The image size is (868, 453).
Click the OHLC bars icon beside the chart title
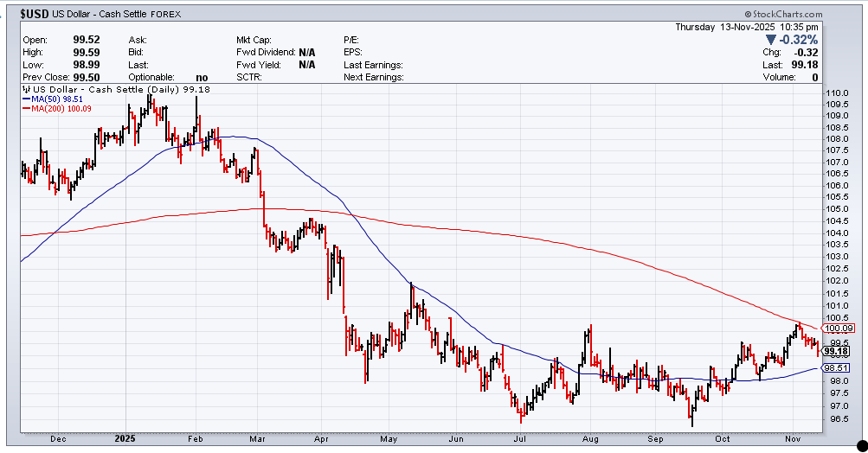(25, 89)
